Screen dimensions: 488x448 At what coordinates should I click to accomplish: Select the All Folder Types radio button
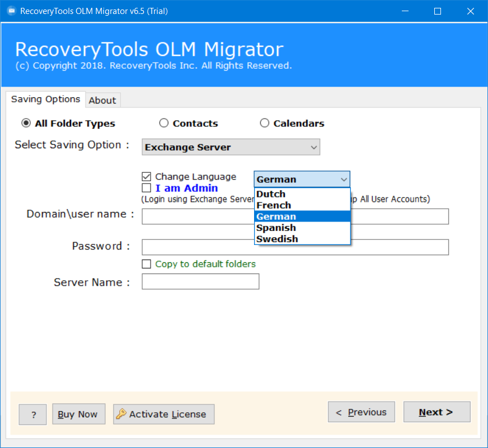[x=26, y=123]
